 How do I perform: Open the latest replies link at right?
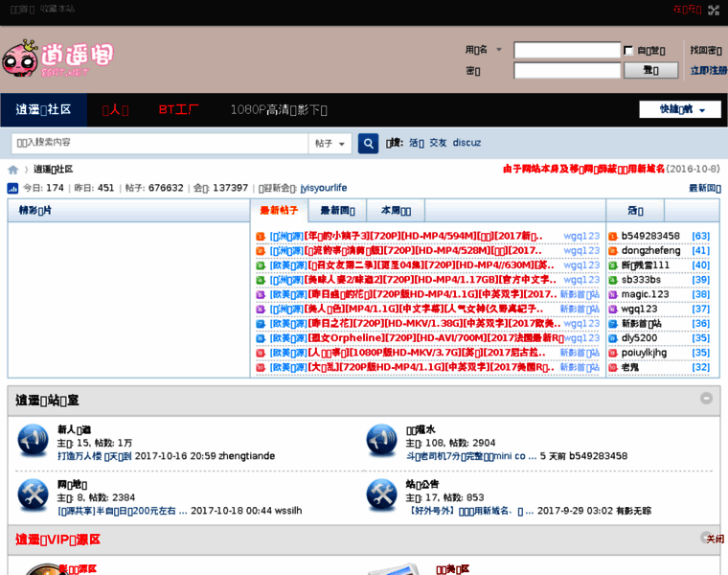pos(705,188)
